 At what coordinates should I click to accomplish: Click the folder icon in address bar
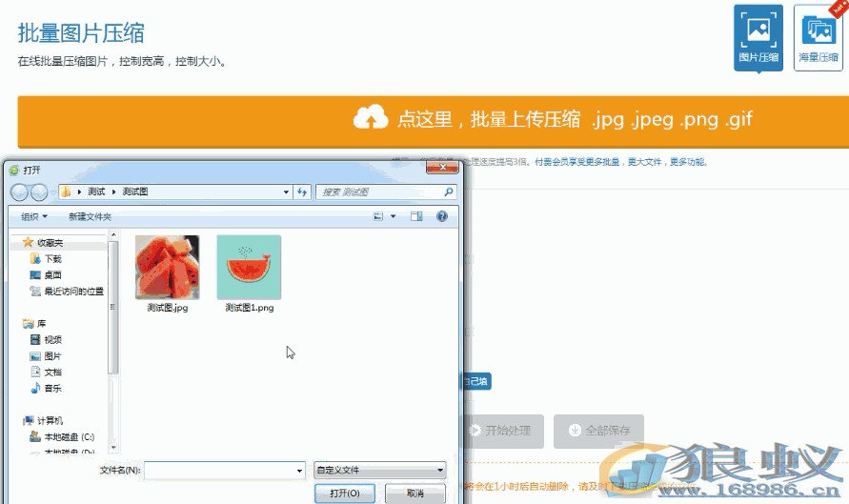pos(66,192)
